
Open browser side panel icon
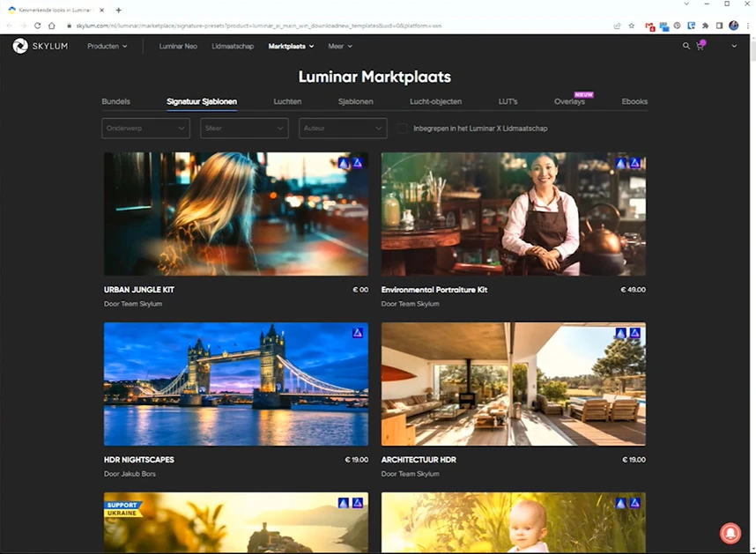click(719, 26)
